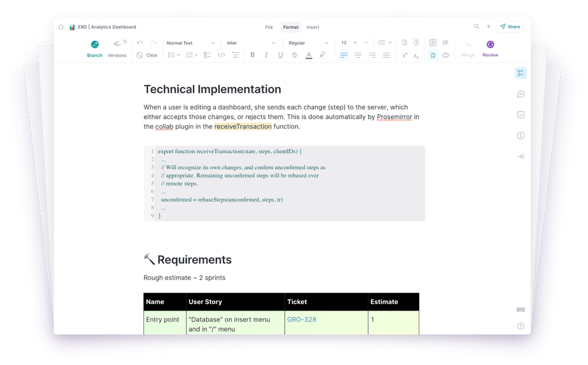Click the single-column page layout icon
This screenshot has width=588, height=365.
[433, 43]
